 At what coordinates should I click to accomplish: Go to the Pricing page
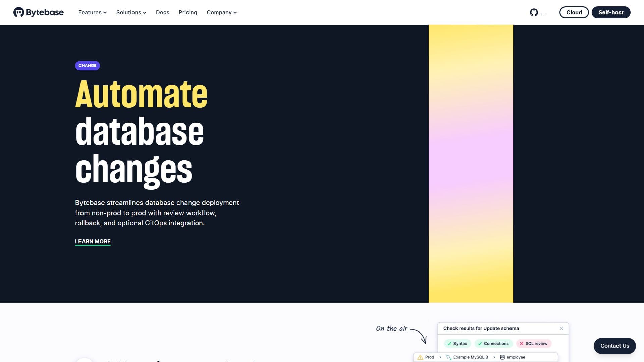(x=188, y=12)
